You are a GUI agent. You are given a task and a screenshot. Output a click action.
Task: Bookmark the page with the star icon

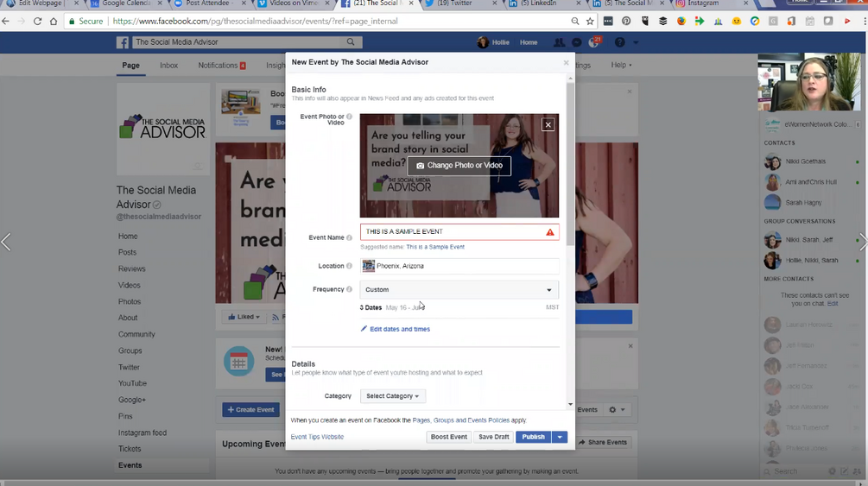(590, 21)
